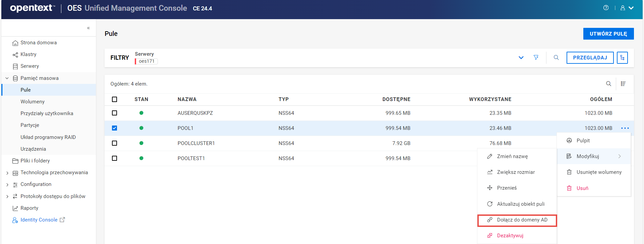Click the UTWÓRZ PULĘ button
Image resolution: width=644 pixels, height=244 pixels.
point(608,34)
